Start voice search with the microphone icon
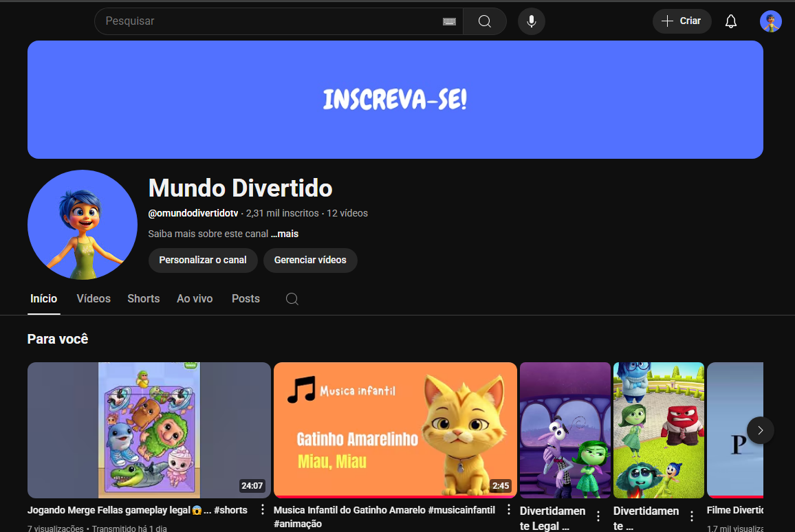 pos(532,21)
